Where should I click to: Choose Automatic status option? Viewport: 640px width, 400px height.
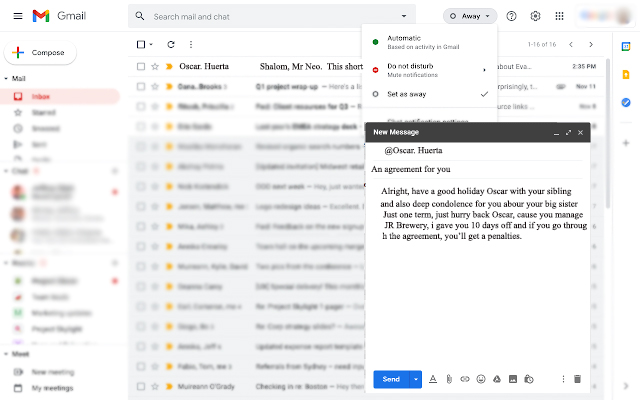pyautogui.click(x=429, y=42)
